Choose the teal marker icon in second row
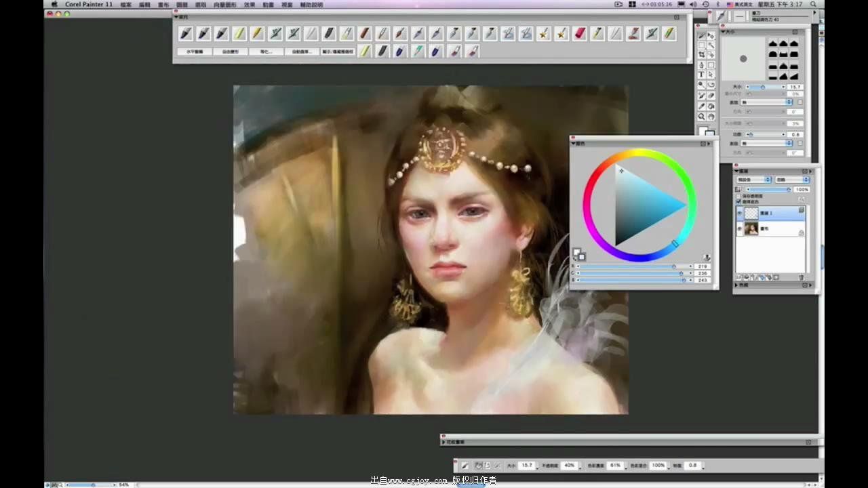The width and height of the screenshot is (868, 488). [x=418, y=51]
